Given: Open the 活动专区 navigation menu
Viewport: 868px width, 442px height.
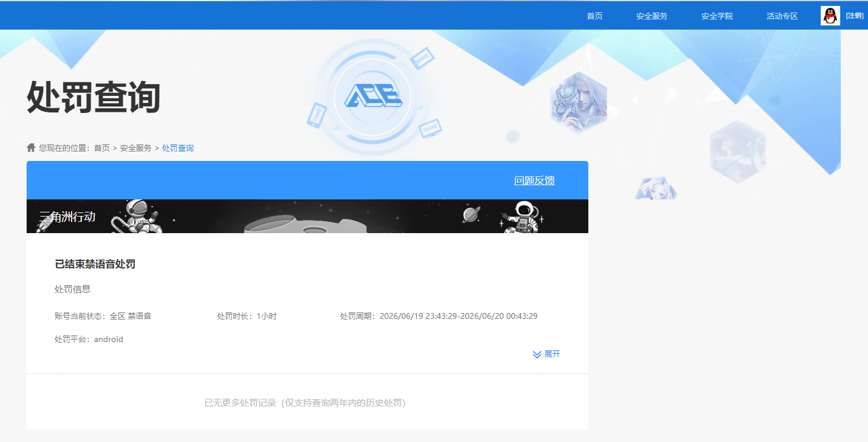Looking at the screenshot, I should point(782,16).
